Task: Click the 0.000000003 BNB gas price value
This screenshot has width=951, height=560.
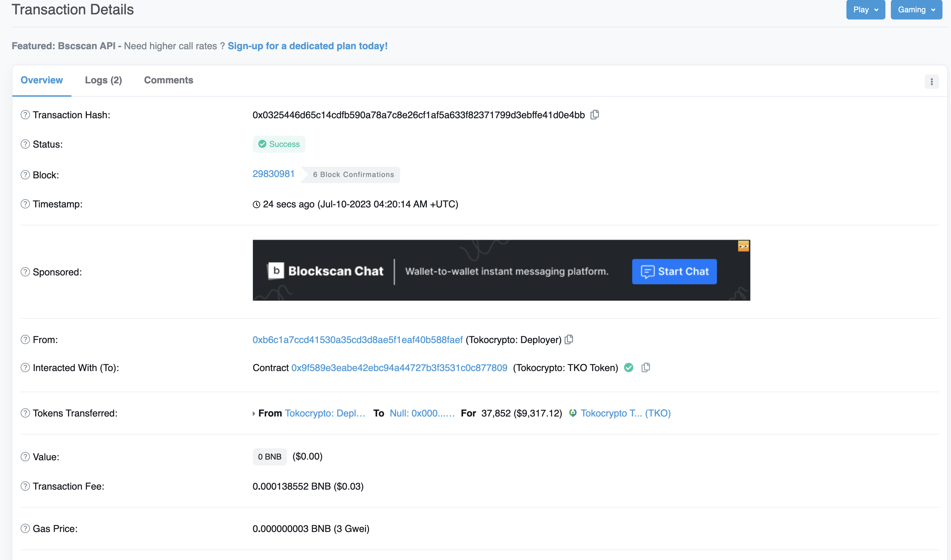Action: click(311, 528)
